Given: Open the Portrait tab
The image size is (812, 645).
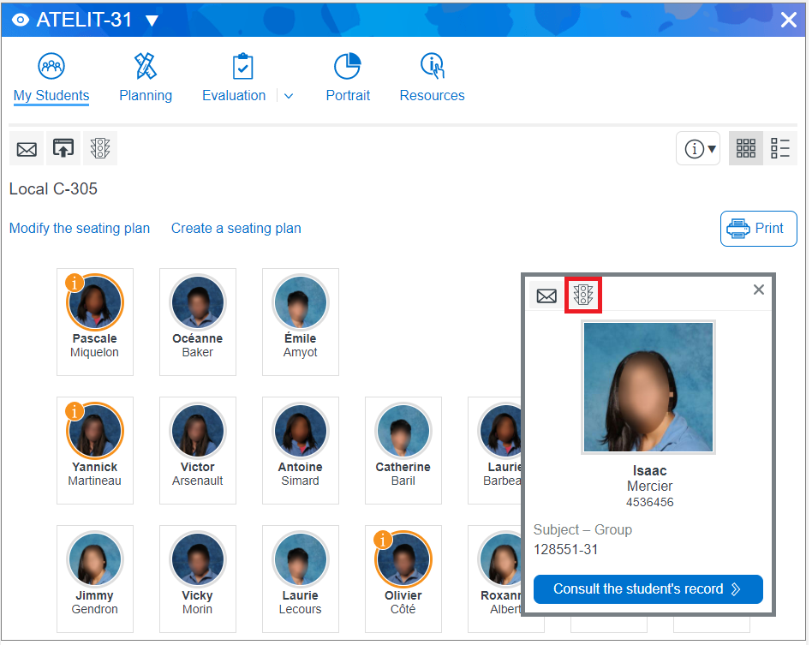Looking at the screenshot, I should (x=348, y=77).
